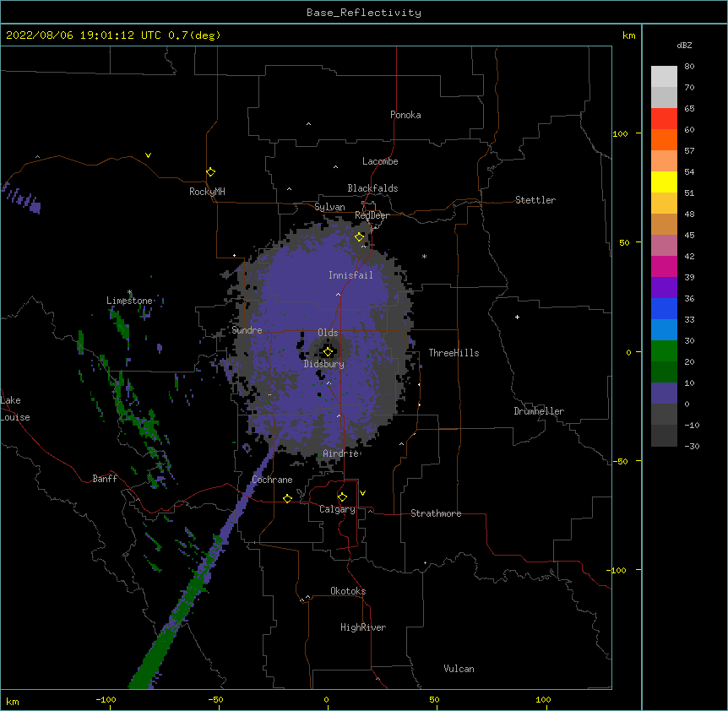Click the Blackfalds city label
Viewport: 728px width, 711px height.
pyautogui.click(x=372, y=188)
